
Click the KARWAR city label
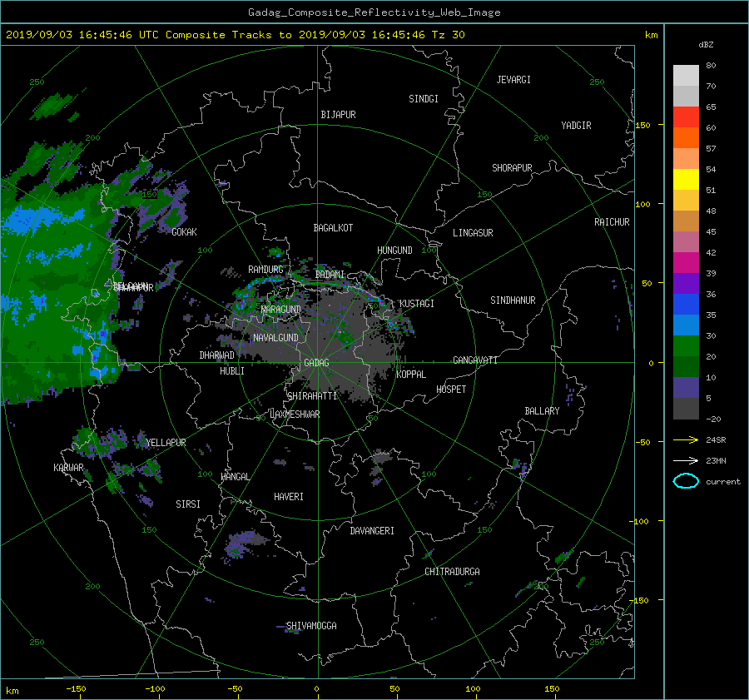click(68, 468)
